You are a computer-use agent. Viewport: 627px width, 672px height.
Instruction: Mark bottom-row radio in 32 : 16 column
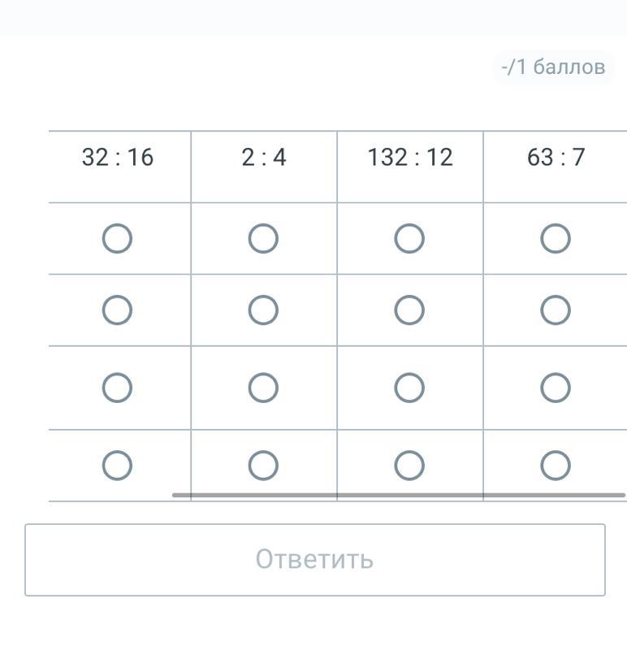(x=117, y=466)
